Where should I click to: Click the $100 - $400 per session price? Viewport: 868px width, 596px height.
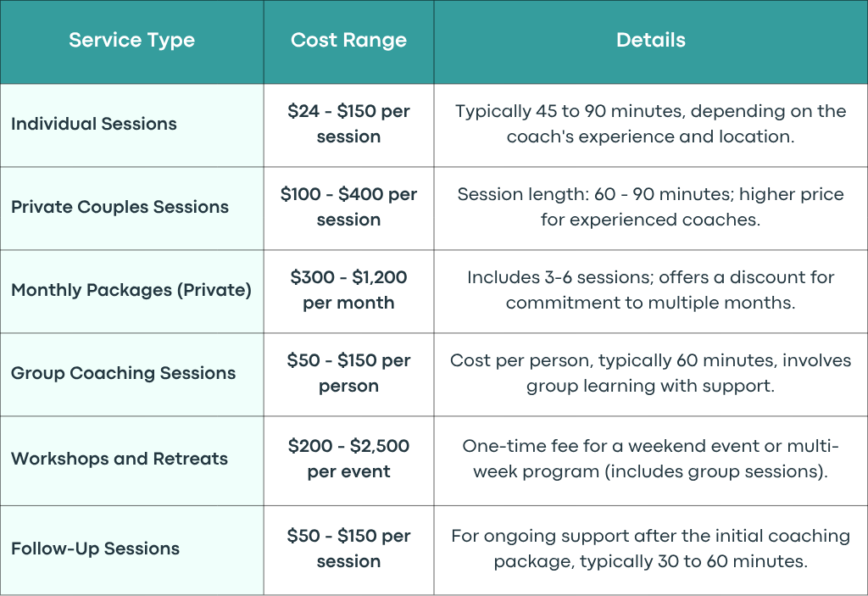[348, 207]
